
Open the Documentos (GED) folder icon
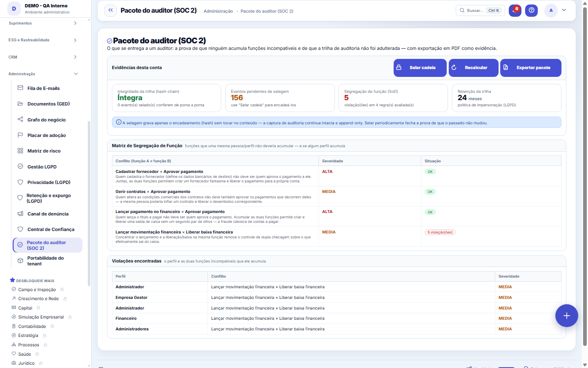[20, 104]
